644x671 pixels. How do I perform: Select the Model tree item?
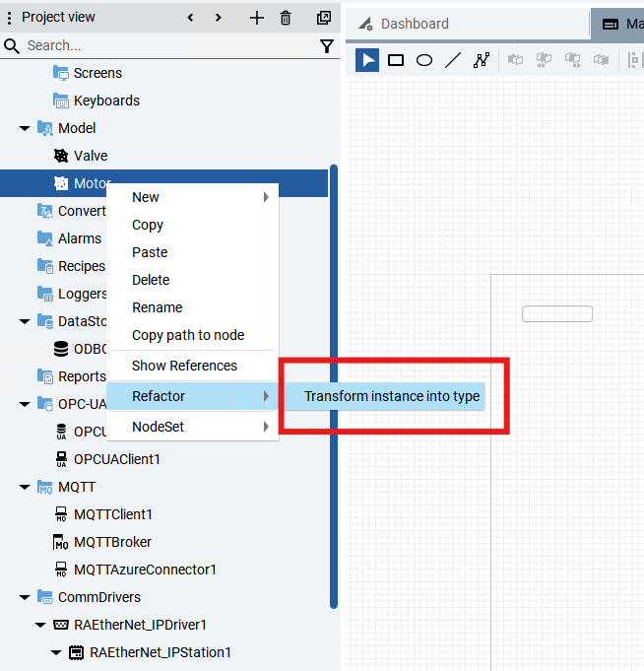tap(77, 128)
